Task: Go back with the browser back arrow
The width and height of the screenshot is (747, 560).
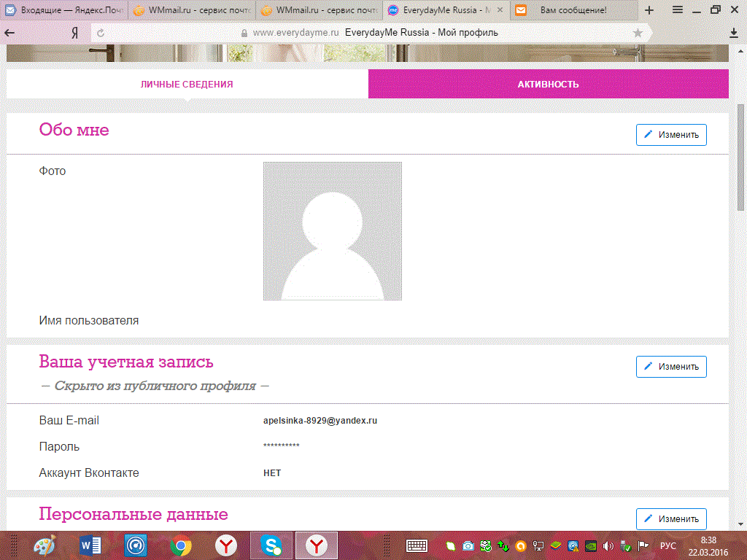Action: click(x=9, y=33)
